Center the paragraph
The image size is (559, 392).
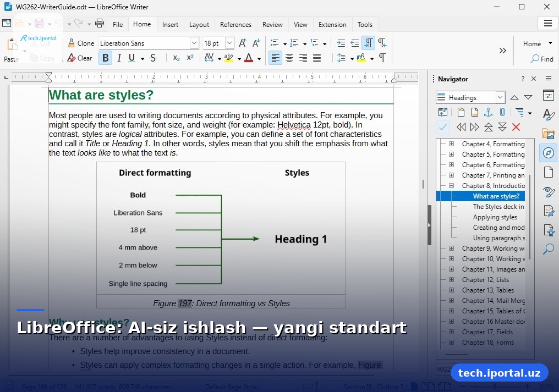click(x=289, y=58)
